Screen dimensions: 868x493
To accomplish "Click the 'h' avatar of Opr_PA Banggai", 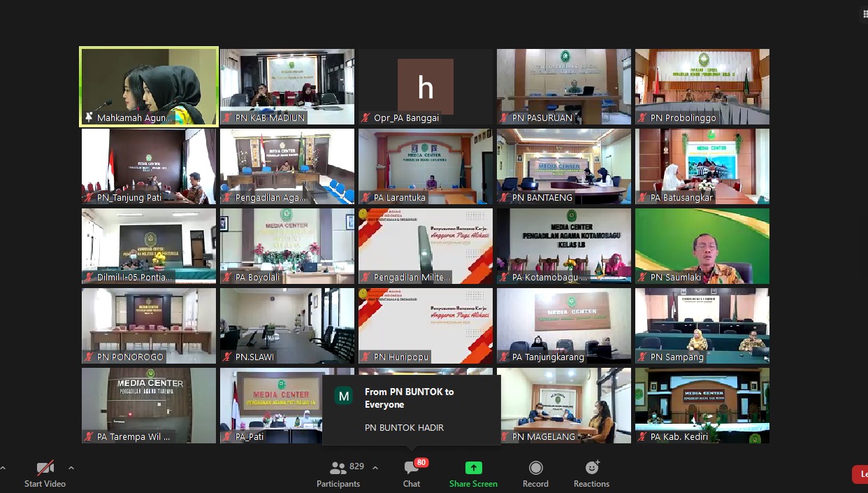I will 425,87.
